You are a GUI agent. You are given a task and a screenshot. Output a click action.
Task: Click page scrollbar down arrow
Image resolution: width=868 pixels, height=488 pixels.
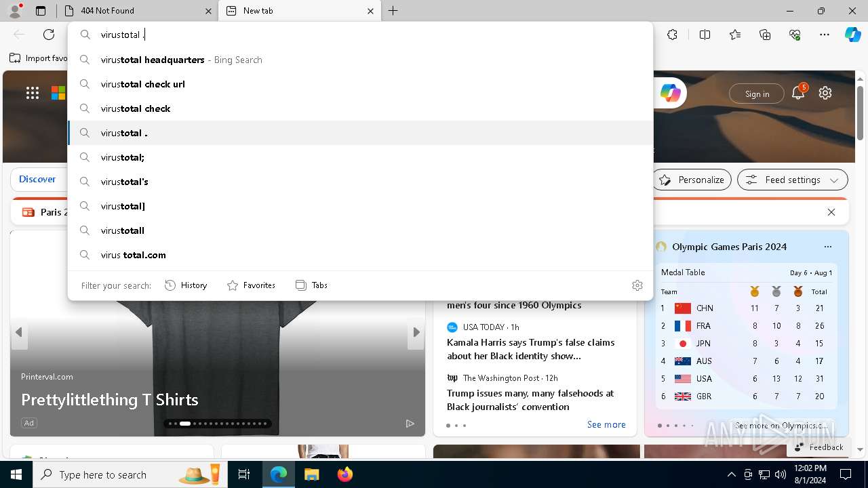click(860, 449)
